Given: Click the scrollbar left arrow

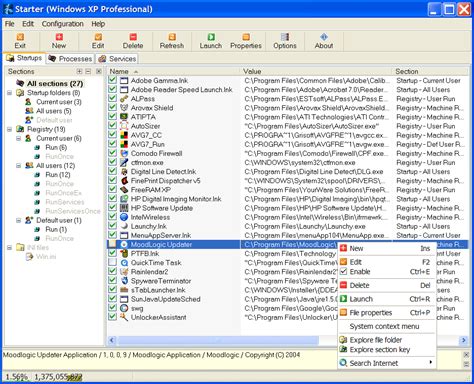Looking at the screenshot, I should pyautogui.click(x=112, y=340).
